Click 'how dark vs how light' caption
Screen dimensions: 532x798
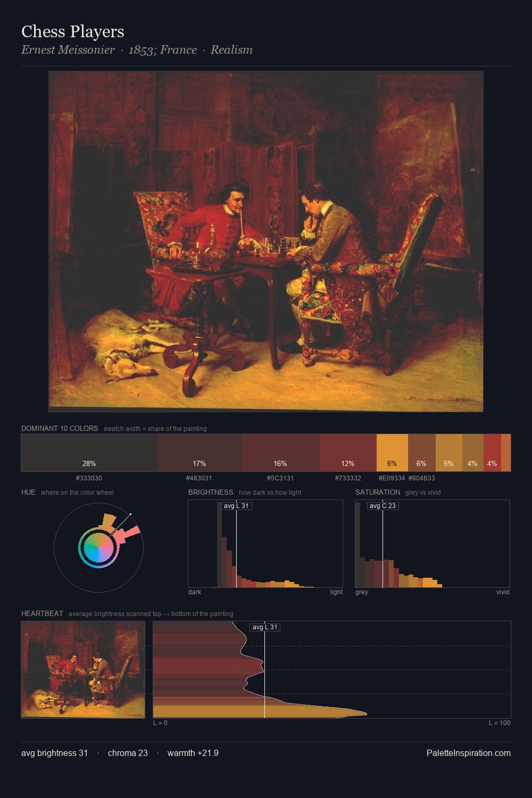(270, 492)
